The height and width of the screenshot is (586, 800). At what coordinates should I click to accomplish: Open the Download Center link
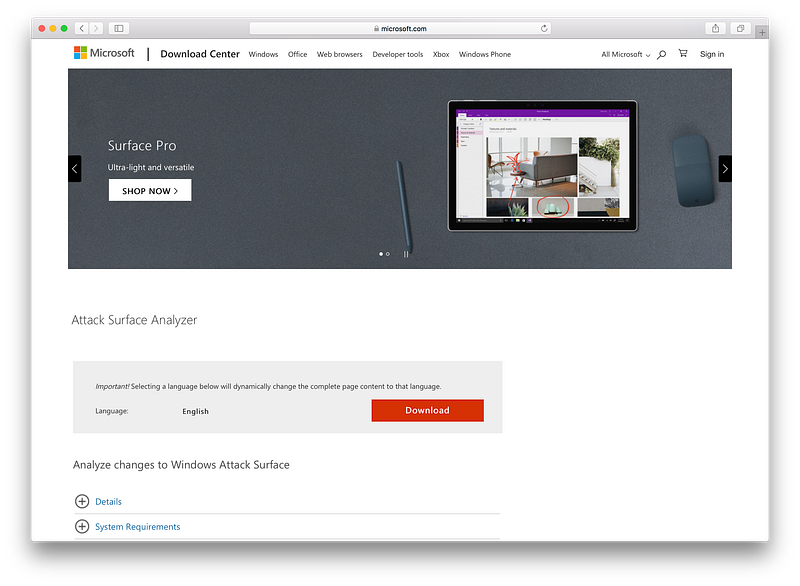[200, 54]
